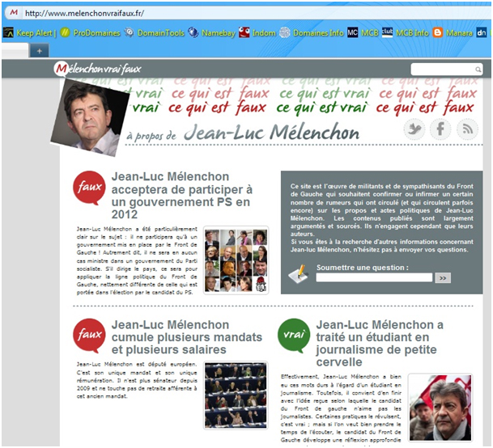Image resolution: width=493 pixels, height=448 pixels.
Task: Click the Domaines Info round icon
Action: tap(285, 32)
